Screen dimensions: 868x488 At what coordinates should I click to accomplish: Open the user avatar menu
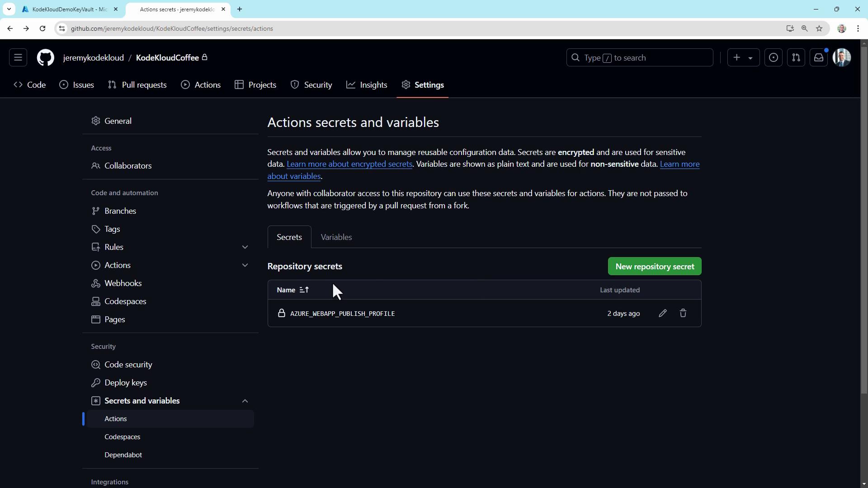pos(842,58)
